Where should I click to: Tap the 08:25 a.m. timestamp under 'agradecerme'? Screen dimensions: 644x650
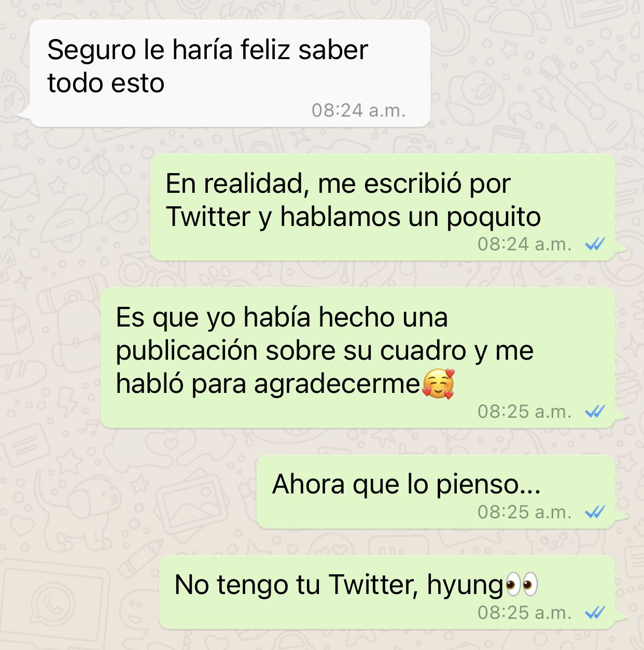[x=524, y=412]
